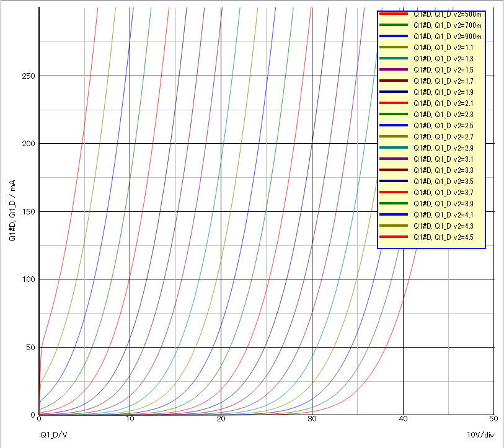504x448 pixels.
Task: Click the X-axis label :Q1_D/V
Action: (53, 435)
